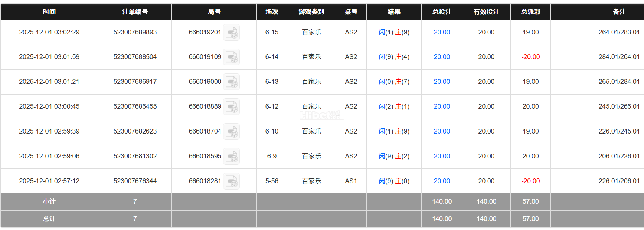644x230 pixels.
Task: Click remark 245.01/265.01 cell
Action: 619,106
